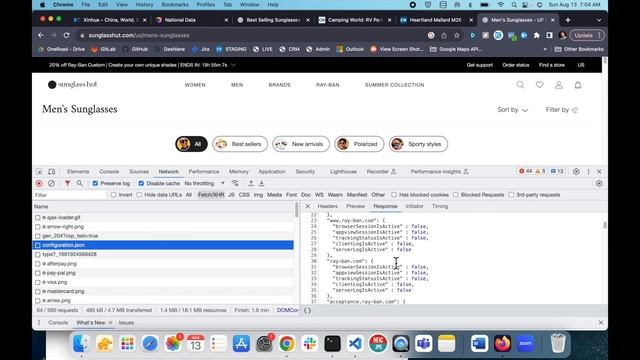Enable the Invert filter checkbox
Image resolution: width=640 pixels, height=360 pixels.
pyautogui.click(x=113, y=195)
